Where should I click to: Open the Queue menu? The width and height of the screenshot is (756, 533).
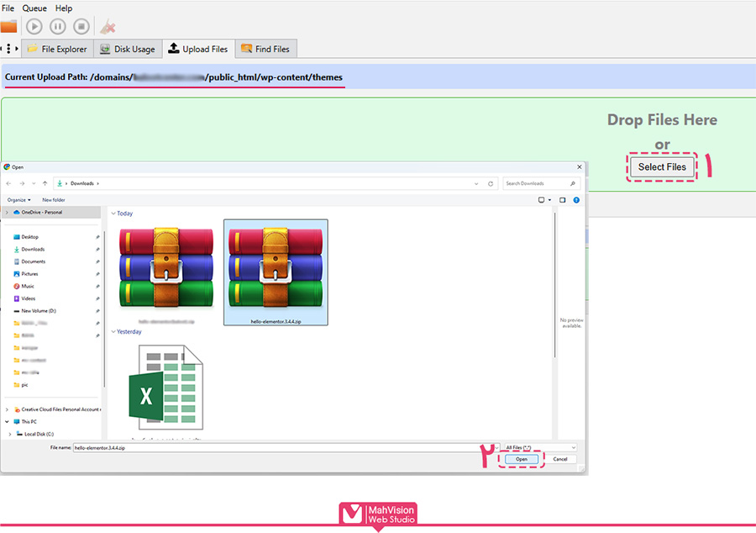point(34,8)
